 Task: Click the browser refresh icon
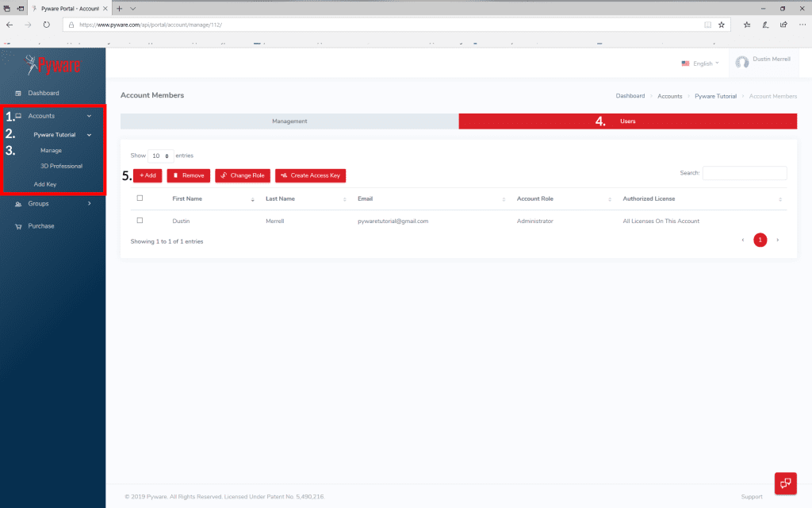tap(45, 25)
